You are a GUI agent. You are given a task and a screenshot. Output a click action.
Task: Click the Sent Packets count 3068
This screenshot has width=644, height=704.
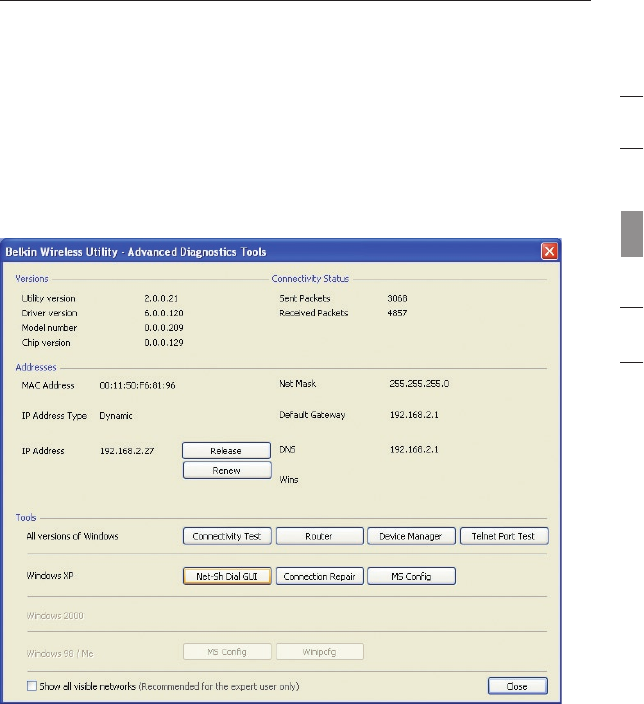click(x=398, y=298)
